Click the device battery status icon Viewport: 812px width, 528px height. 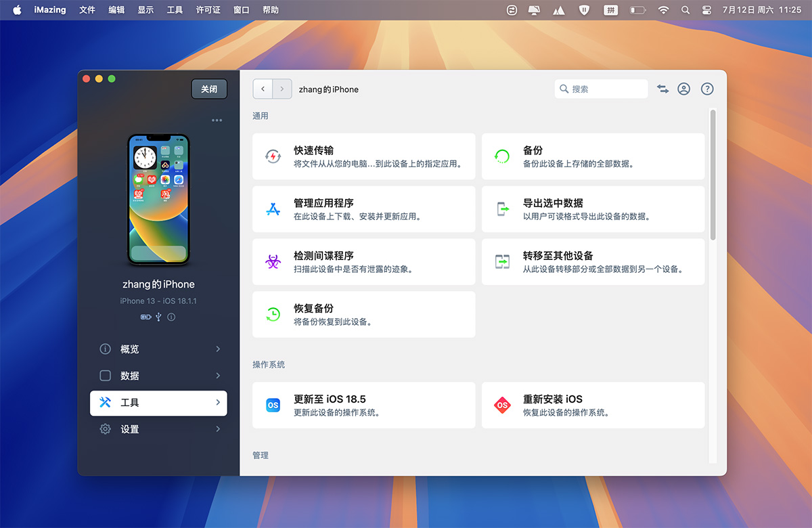pyautogui.click(x=145, y=317)
